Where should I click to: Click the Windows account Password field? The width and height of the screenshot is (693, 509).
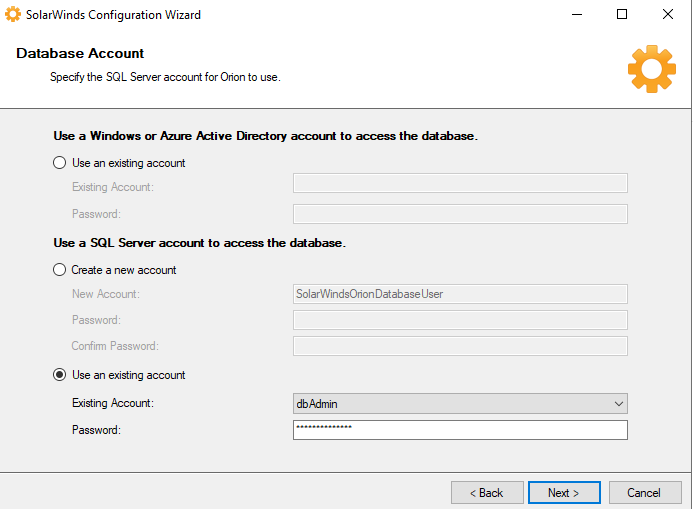pyautogui.click(x=460, y=214)
